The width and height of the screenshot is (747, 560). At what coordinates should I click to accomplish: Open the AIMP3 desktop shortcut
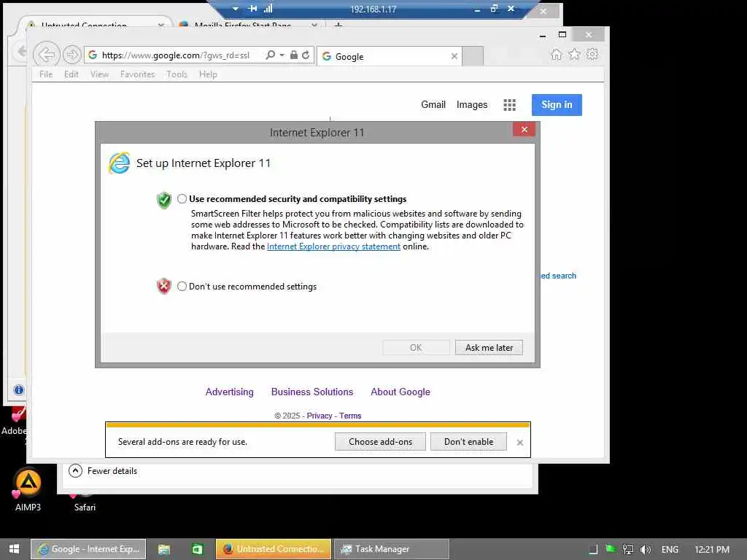click(28, 489)
